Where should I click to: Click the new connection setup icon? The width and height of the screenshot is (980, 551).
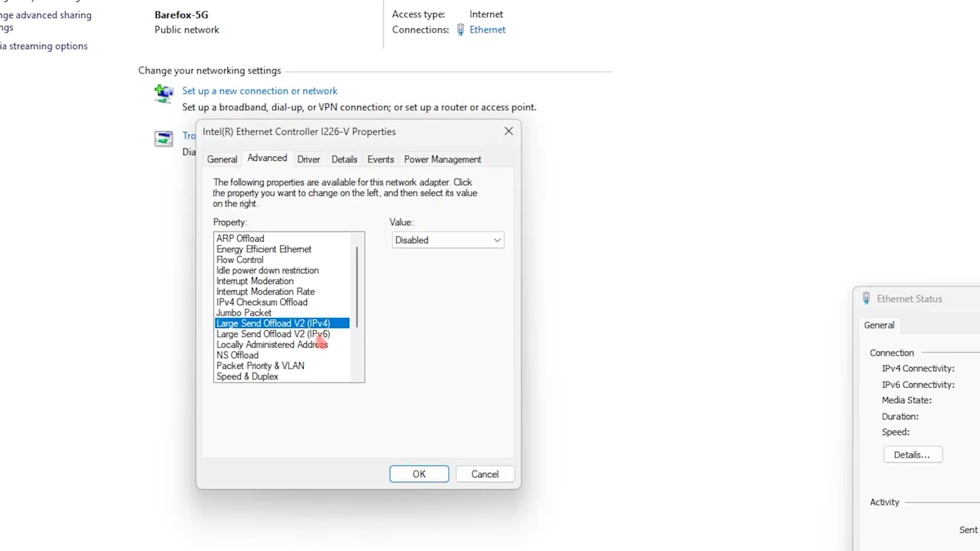click(x=164, y=94)
